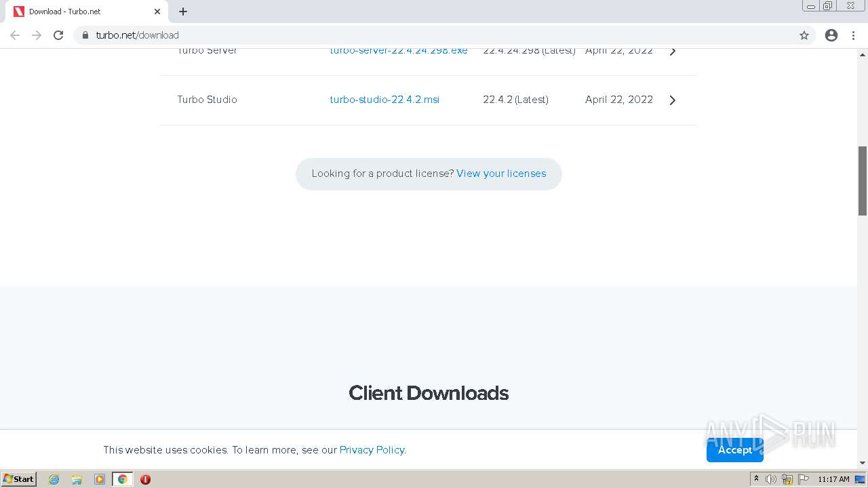
Task: Click the Client Downloads heading
Action: coord(429,393)
